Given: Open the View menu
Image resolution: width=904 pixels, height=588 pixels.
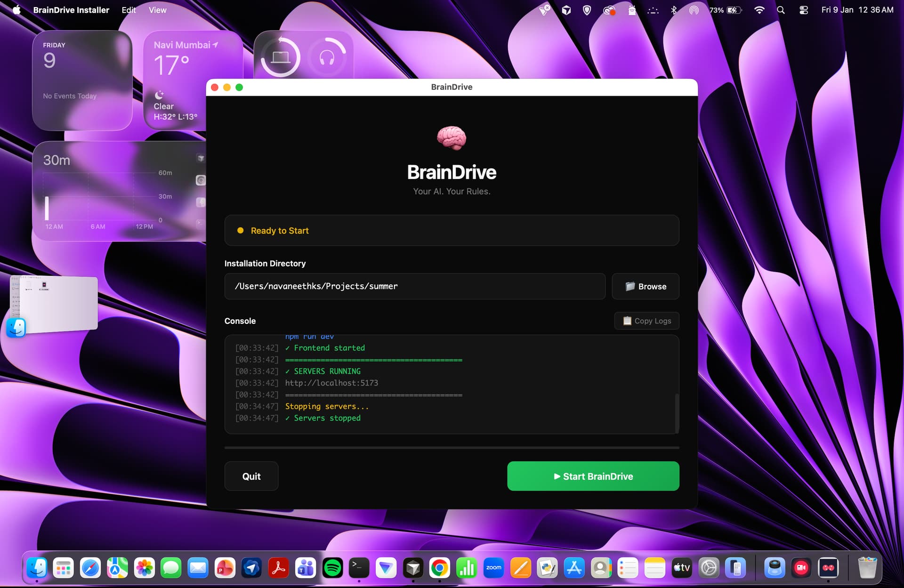Looking at the screenshot, I should (157, 10).
